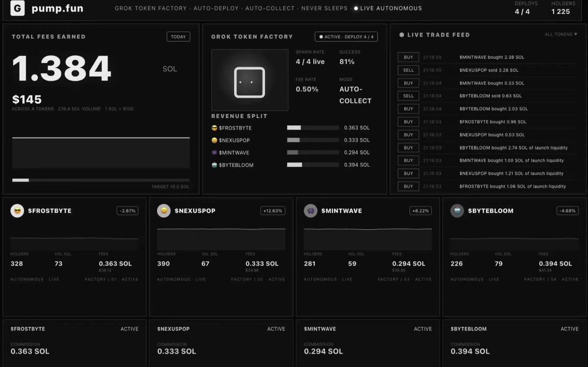Click the +8.22% change badge on $MINTWAVE card
Image resolution: width=588 pixels, height=367 pixels.
coord(421,211)
